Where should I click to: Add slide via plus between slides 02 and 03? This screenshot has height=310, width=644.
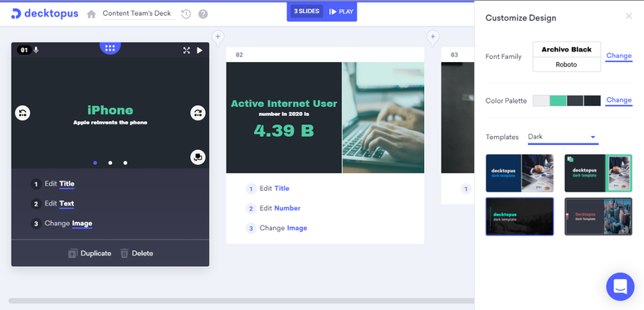click(x=432, y=36)
